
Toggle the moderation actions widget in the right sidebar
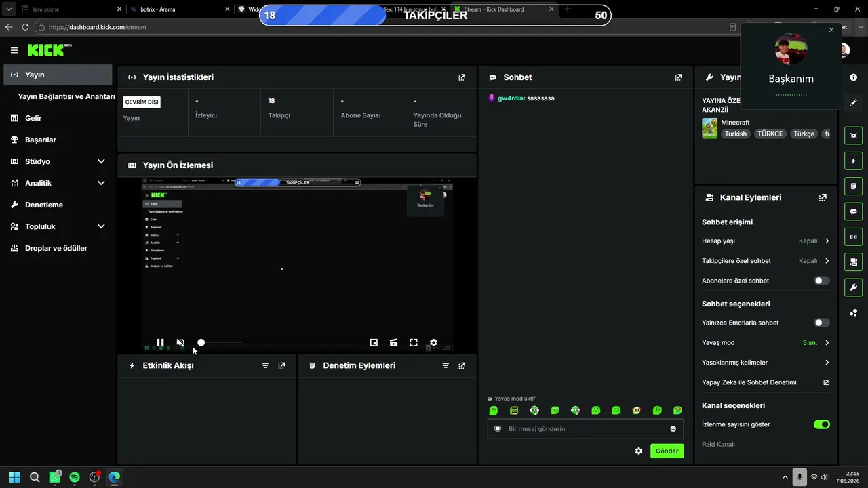click(x=854, y=186)
